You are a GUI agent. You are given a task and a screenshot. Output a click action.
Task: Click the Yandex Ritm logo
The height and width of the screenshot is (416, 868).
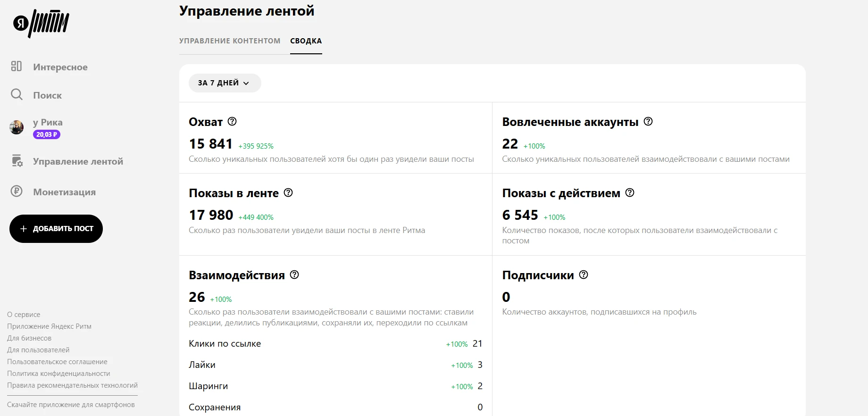click(x=41, y=23)
